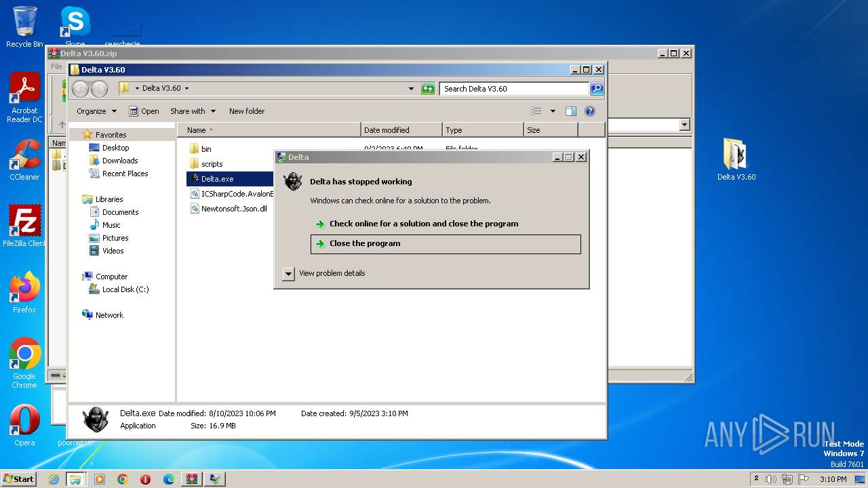Expand View problem details arrow
This screenshot has height=488, width=868.
pyautogui.click(x=288, y=273)
